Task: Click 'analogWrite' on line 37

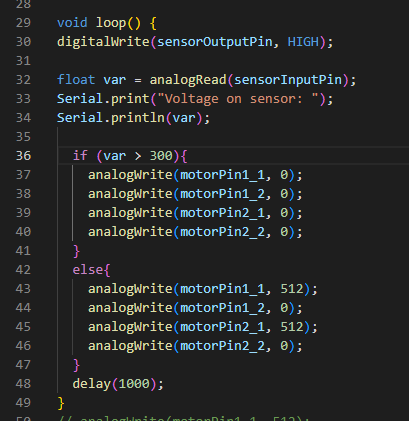Action: 130,175
